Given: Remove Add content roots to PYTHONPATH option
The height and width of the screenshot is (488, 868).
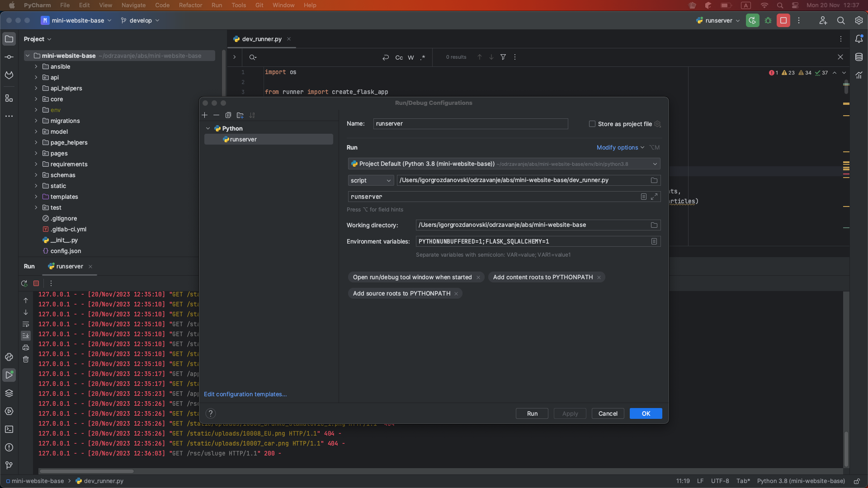Looking at the screenshot, I should click(x=599, y=277).
